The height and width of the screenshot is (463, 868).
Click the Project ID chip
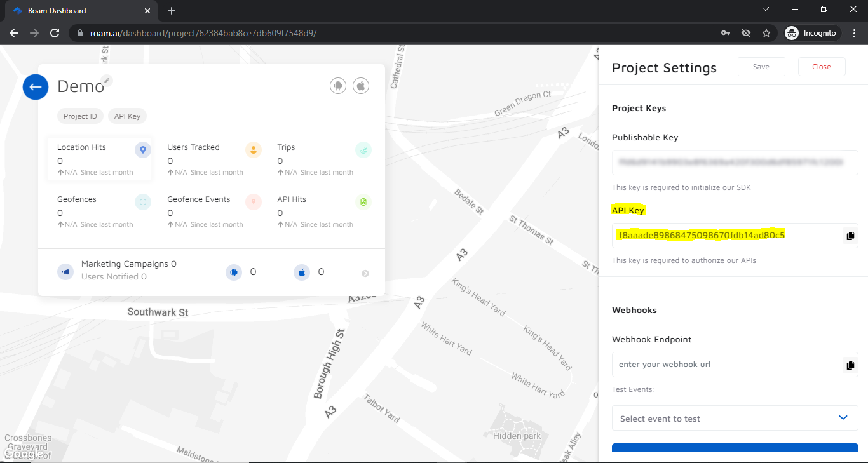pyautogui.click(x=80, y=116)
